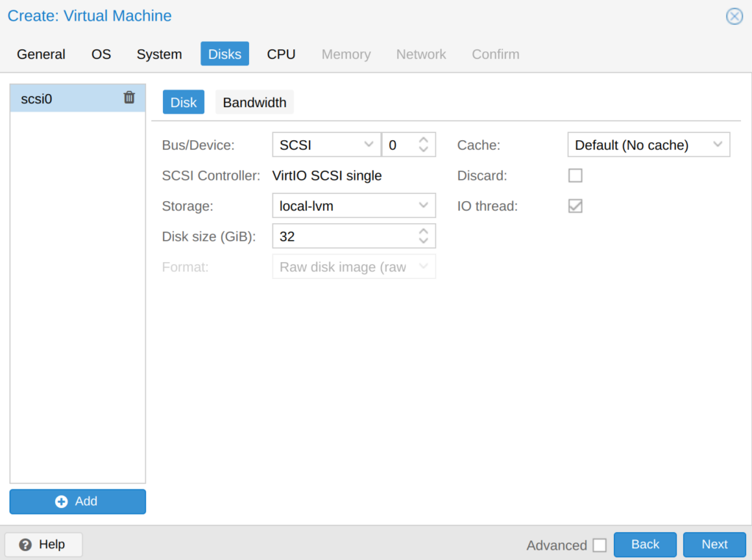Enable the Advanced checkbox
752x560 pixels.
599,545
